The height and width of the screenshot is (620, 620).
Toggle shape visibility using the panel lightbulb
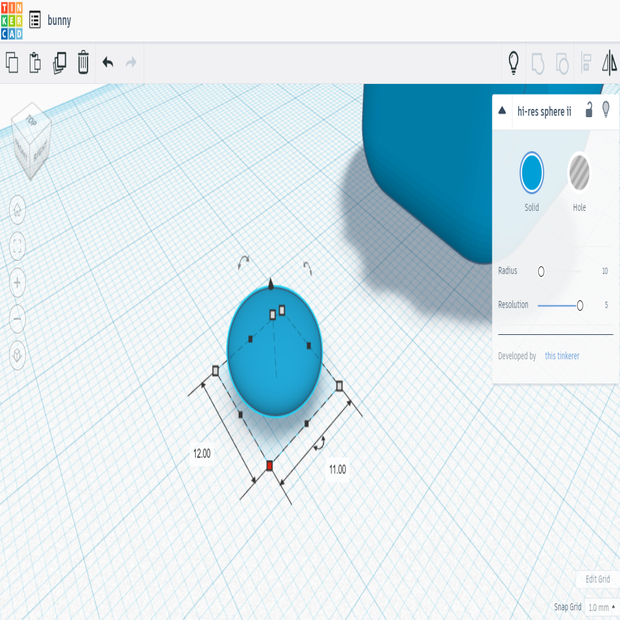pos(606,111)
